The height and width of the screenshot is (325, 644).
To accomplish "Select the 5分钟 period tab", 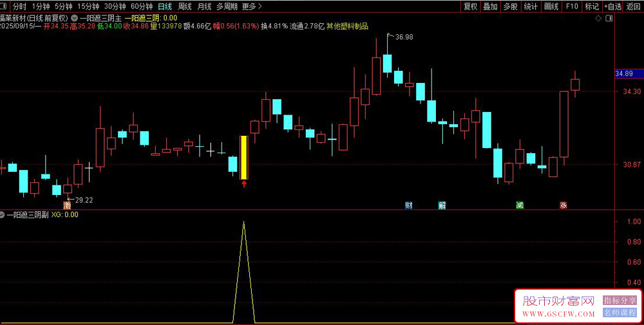I will [63, 6].
